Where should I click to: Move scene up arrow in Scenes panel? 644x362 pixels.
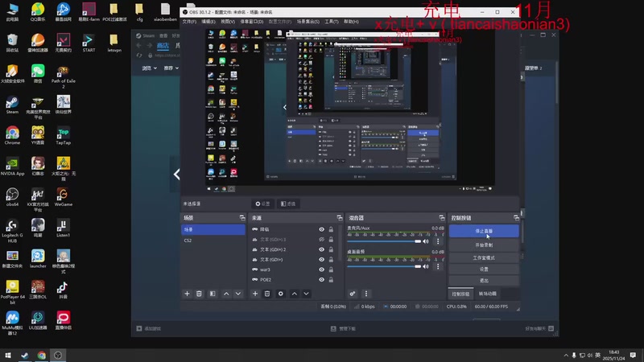click(x=226, y=294)
